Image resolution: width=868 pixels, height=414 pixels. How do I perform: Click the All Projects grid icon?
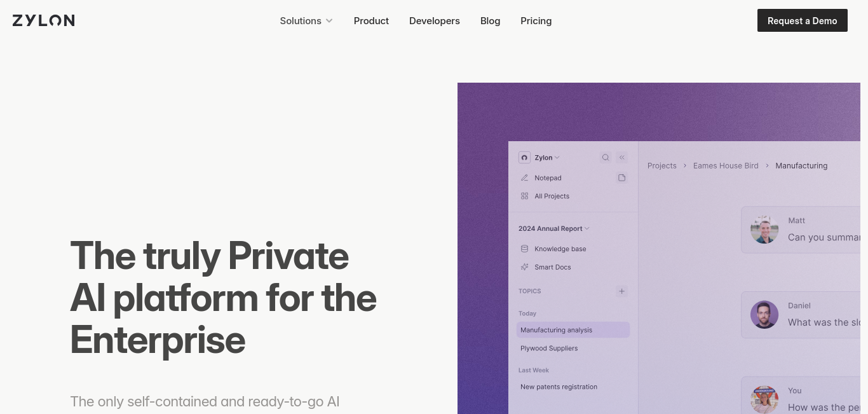tap(524, 196)
